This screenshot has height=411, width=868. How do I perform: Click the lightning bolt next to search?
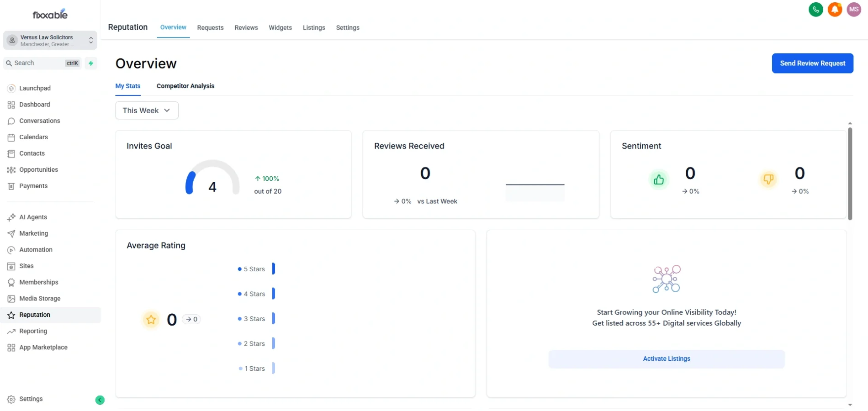click(90, 63)
